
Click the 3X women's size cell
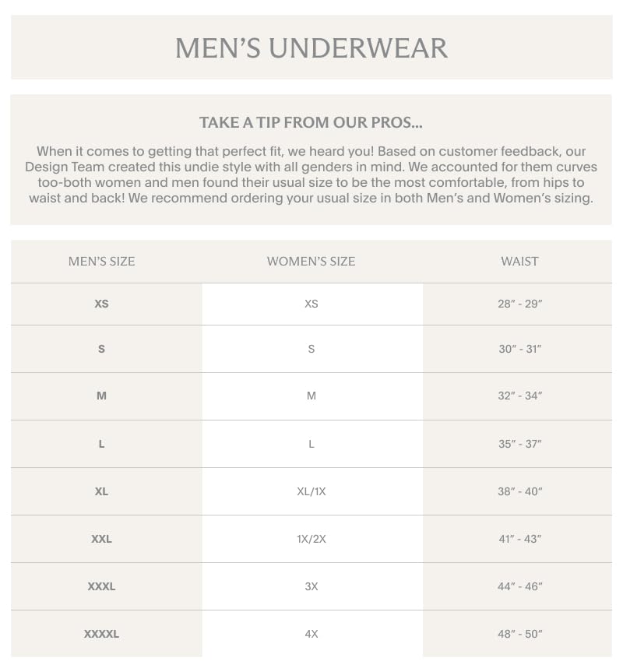tap(311, 586)
